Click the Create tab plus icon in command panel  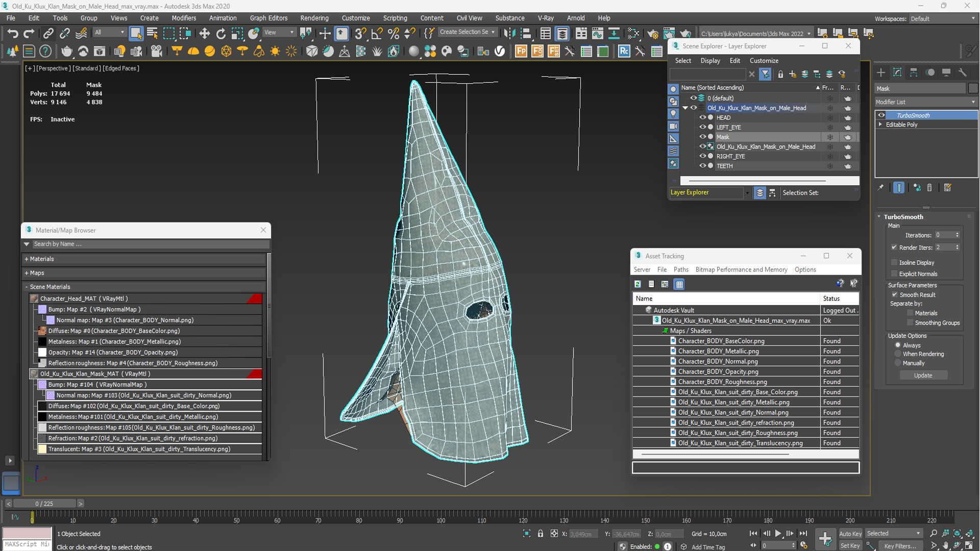point(880,72)
